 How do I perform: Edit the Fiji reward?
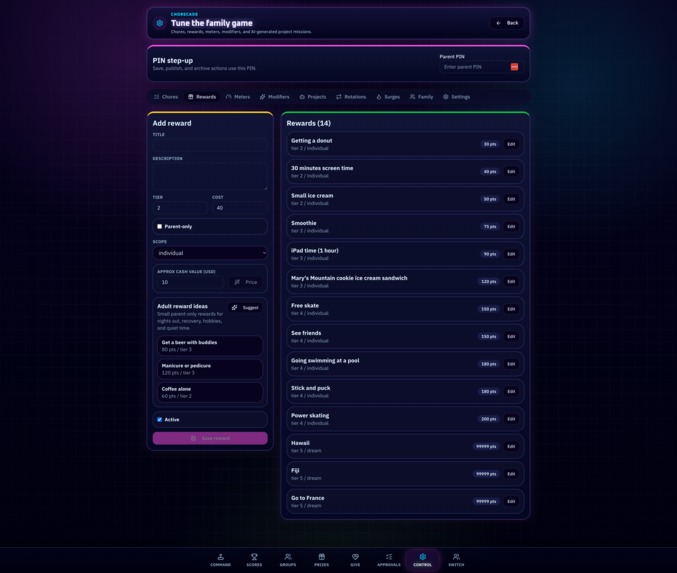511,474
